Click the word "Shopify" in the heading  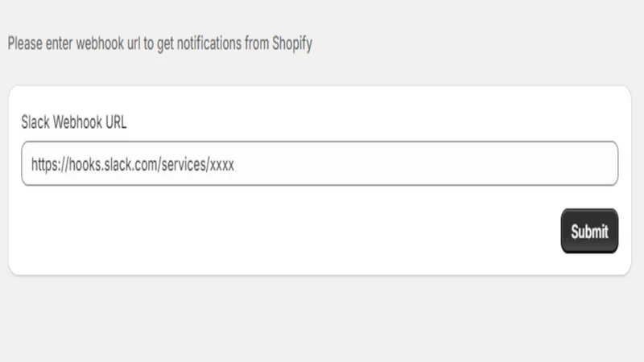pyautogui.click(x=292, y=43)
